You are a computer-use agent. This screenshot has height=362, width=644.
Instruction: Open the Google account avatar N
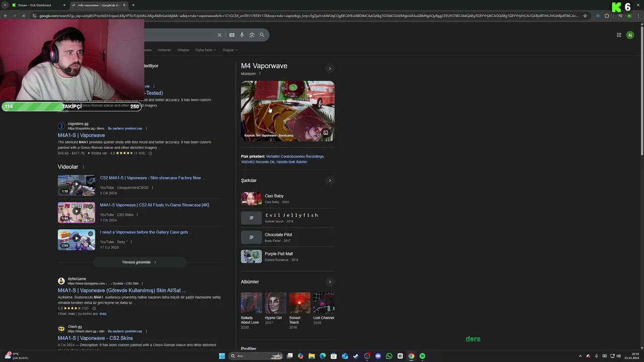tap(630, 35)
